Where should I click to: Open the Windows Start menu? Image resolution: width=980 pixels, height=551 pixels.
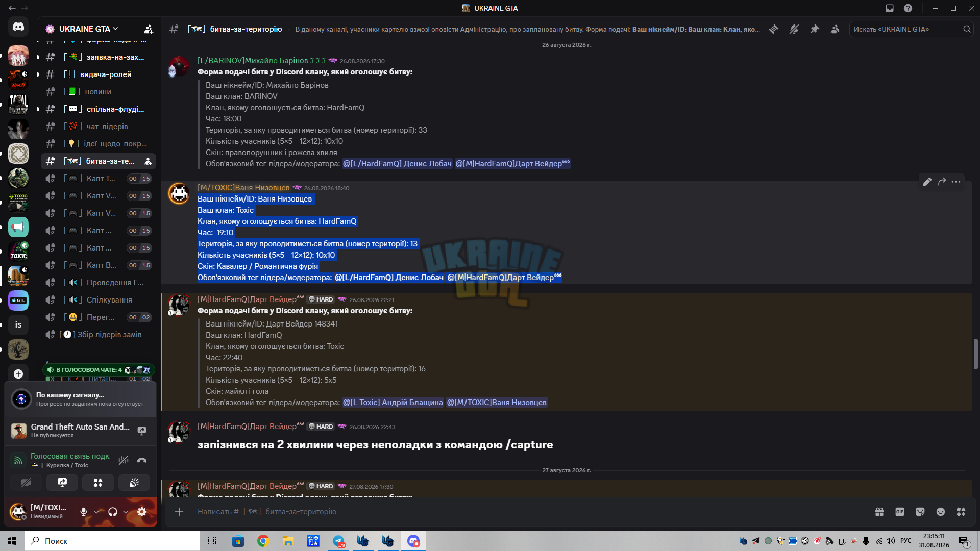point(12,541)
